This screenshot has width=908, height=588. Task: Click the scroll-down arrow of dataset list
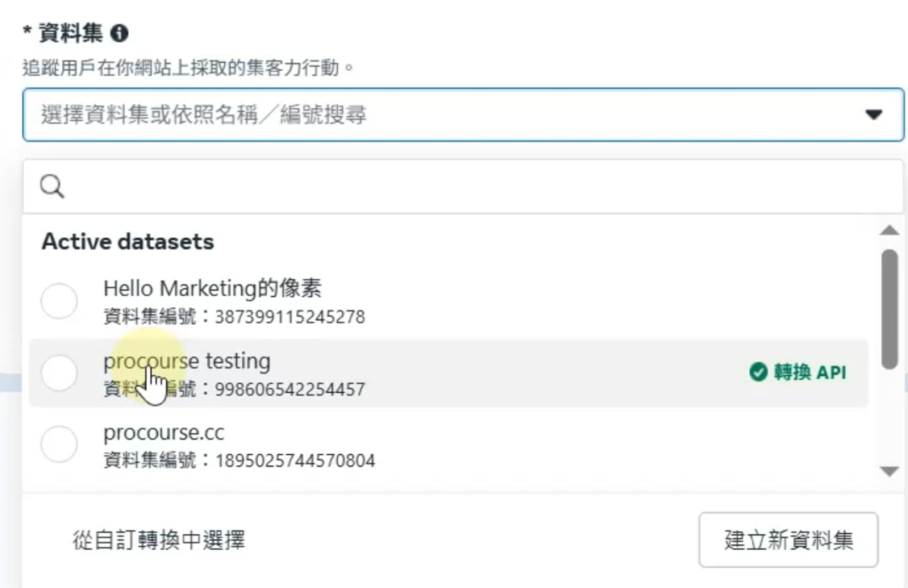(888, 472)
